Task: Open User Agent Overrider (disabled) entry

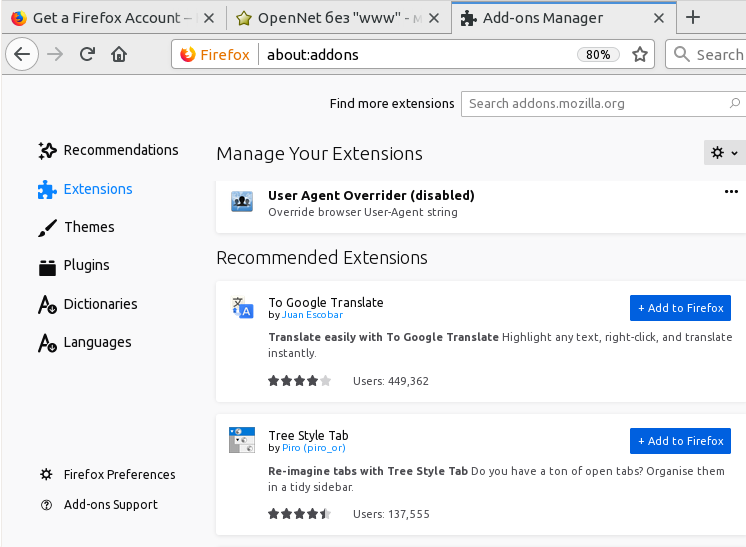Action: pyautogui.click(x=481, y=206)
